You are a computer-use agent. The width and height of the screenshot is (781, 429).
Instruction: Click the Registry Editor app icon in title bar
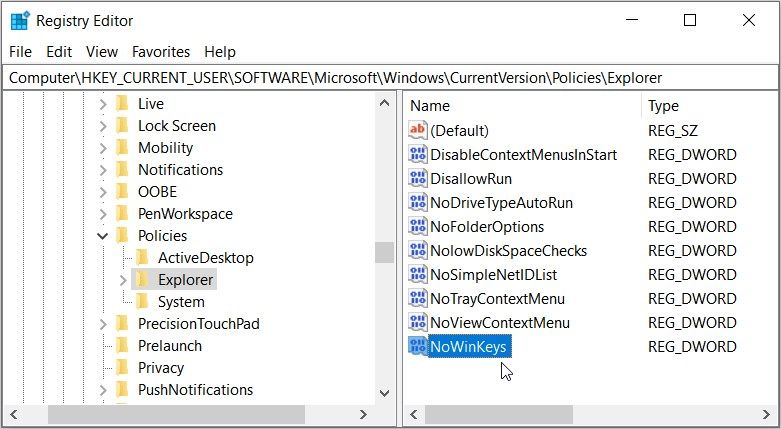tap(20, 20)
